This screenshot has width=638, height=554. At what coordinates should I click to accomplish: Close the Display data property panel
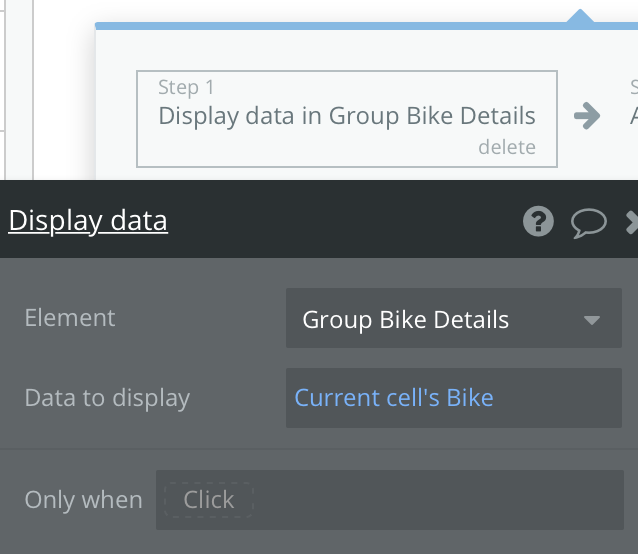click(631, 221)
